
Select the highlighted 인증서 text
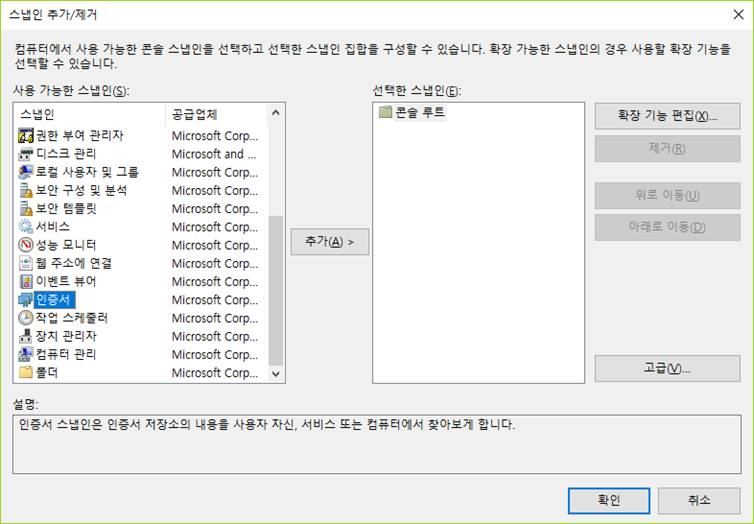click(x=54, y=299)
